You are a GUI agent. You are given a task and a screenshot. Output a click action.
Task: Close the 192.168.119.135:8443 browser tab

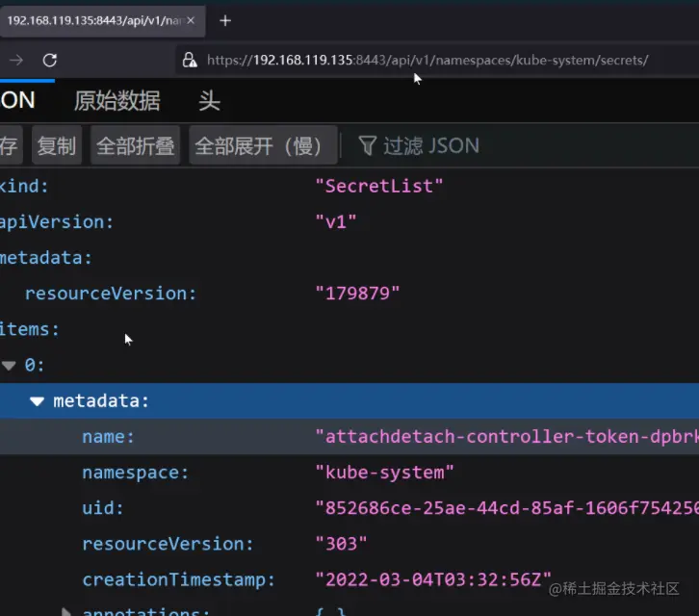[191, 20]
